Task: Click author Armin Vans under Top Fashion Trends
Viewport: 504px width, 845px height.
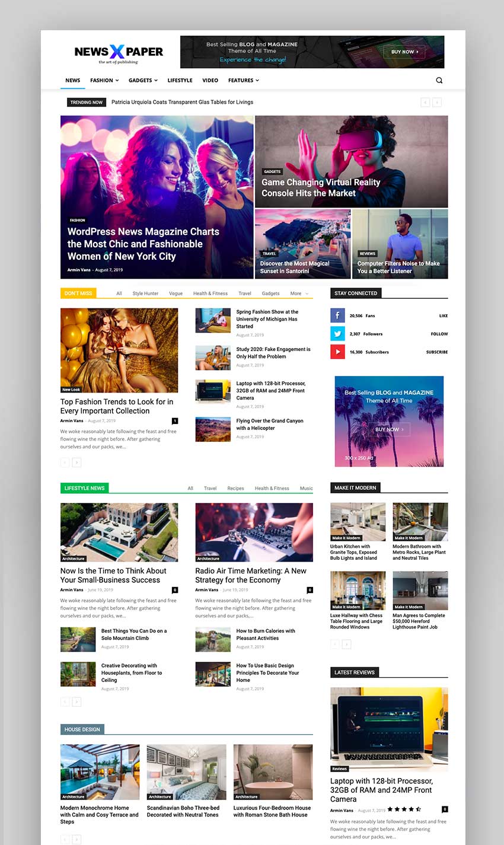Action: coord(72,421)
